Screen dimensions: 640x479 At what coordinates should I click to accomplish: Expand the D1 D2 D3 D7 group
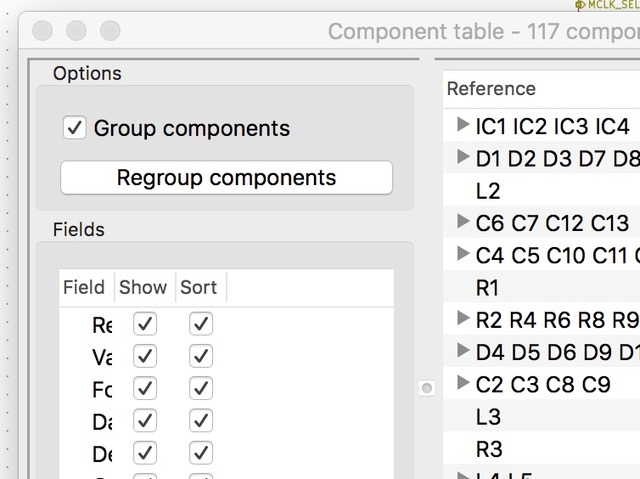[x=462, y=157]
